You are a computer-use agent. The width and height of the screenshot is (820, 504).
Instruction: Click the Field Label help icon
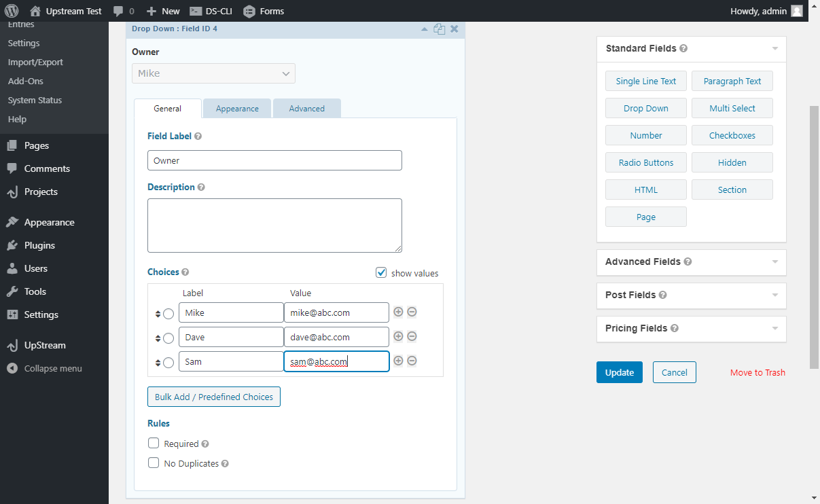click(x=198, y=137)
